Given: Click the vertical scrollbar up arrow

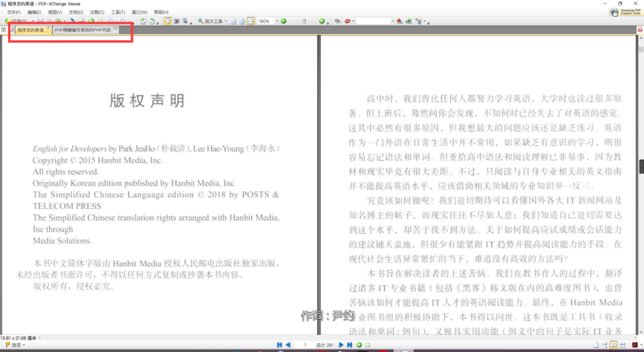Looking at the screenshot, I should point(641,38).
